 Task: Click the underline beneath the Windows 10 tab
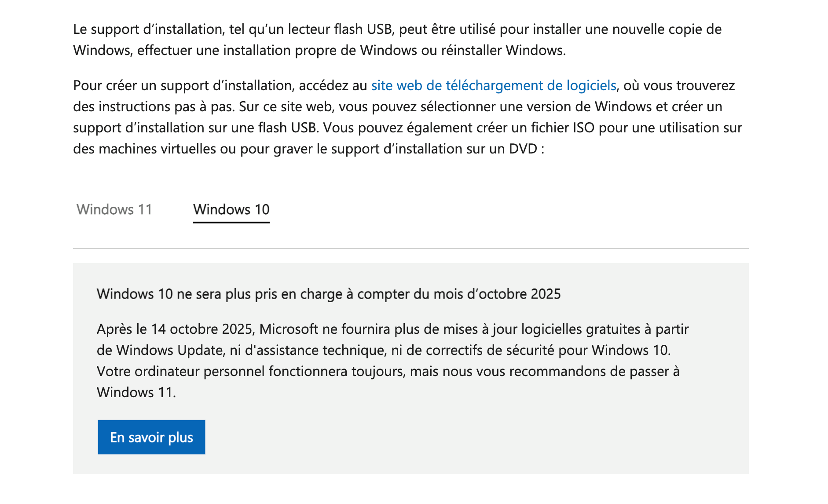point(231,223)
